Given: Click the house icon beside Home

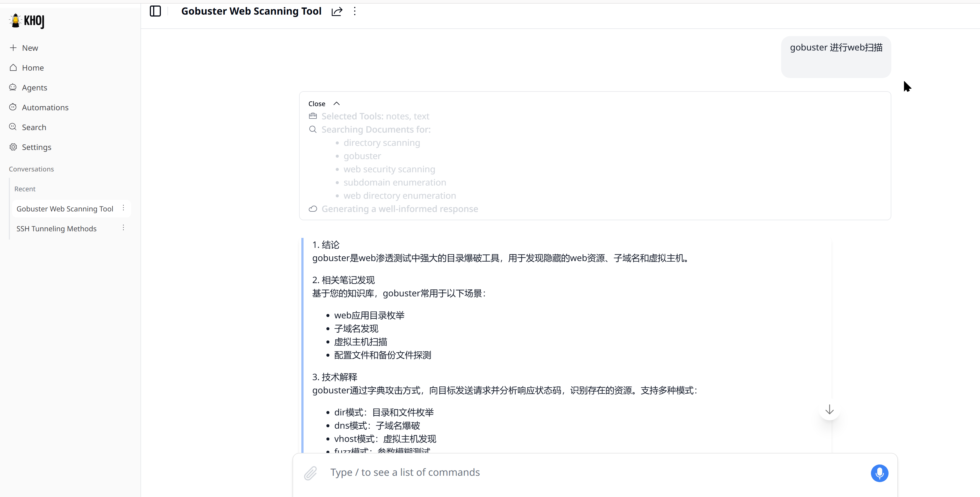Looking at the screenshot, I should pyautogui.click(x=13, y=68).
